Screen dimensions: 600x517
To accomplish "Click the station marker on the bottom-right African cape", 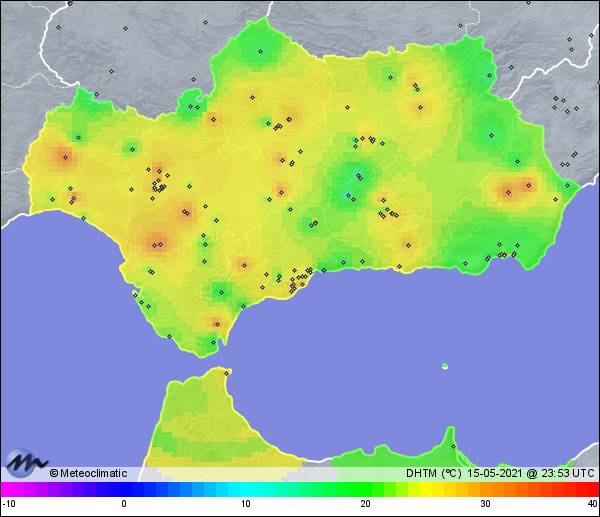I will click(x=453, y=447).
